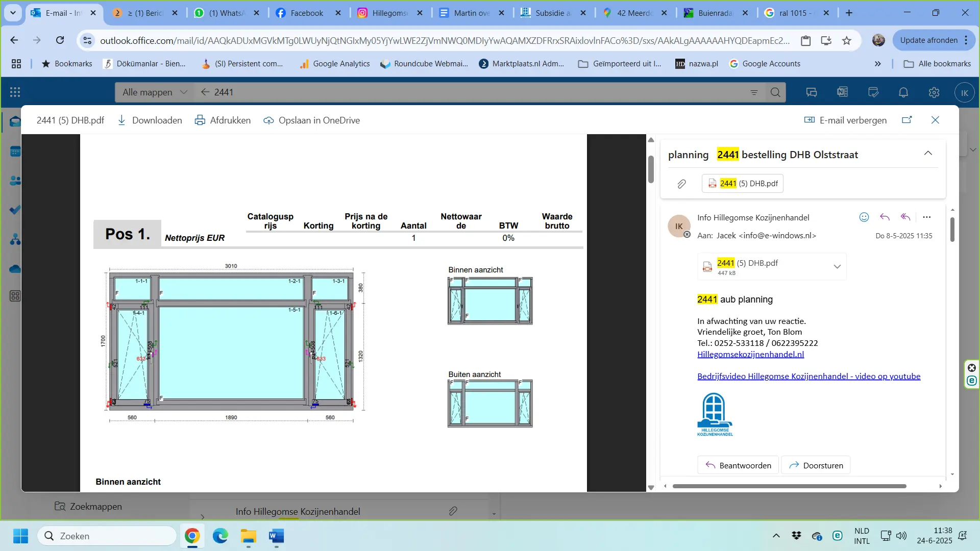Open the Hillegomsekozijnenhandel.nl link
The height and width of the screenshot is (551, 980).
[x=750, y=354]
